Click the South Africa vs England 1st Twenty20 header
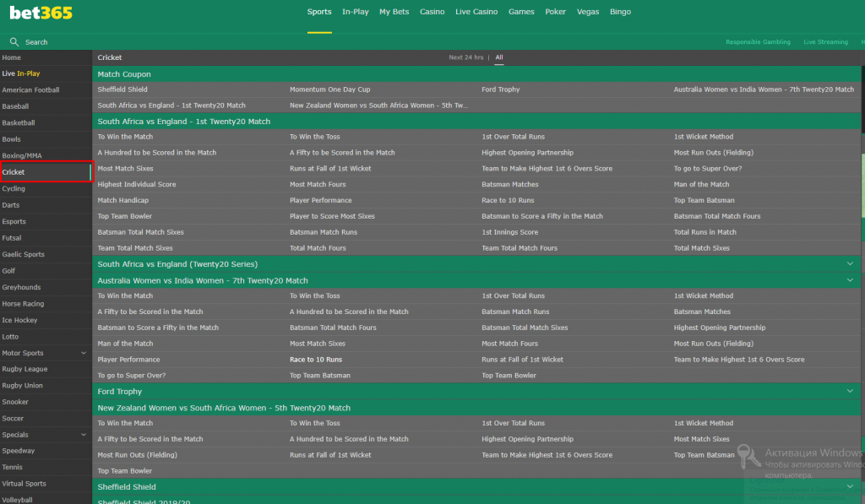The height and width of the screenshot is (504, 865). (x=476, y=122)
